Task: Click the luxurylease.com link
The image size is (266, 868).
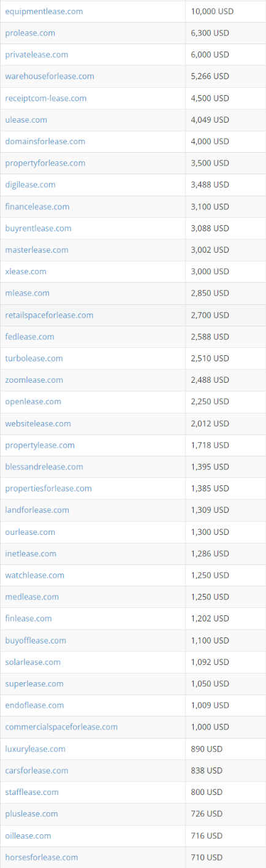Action: pos(36,749)
